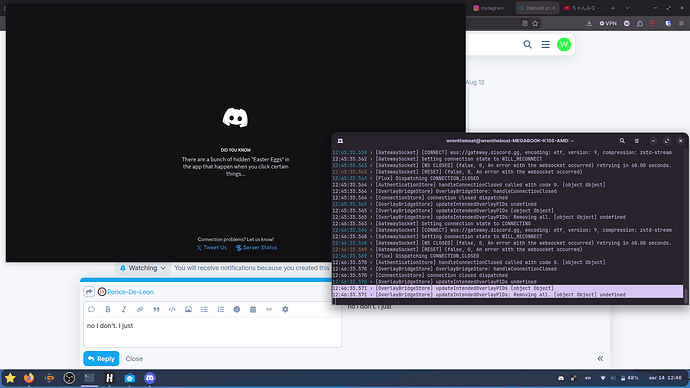This screenshot has height=388, width=690.
Task: Upload an image via the picture icon
Action: (188, 309)
